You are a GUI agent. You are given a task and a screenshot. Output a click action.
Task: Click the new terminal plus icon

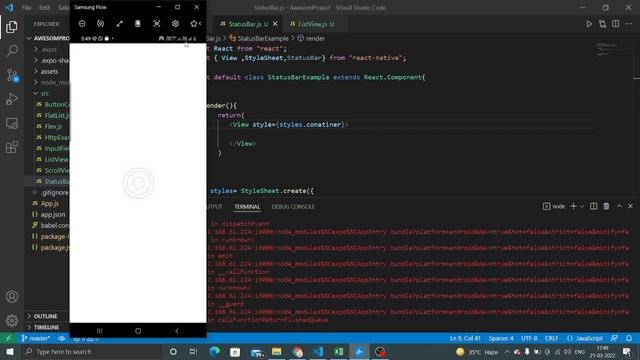573,207
